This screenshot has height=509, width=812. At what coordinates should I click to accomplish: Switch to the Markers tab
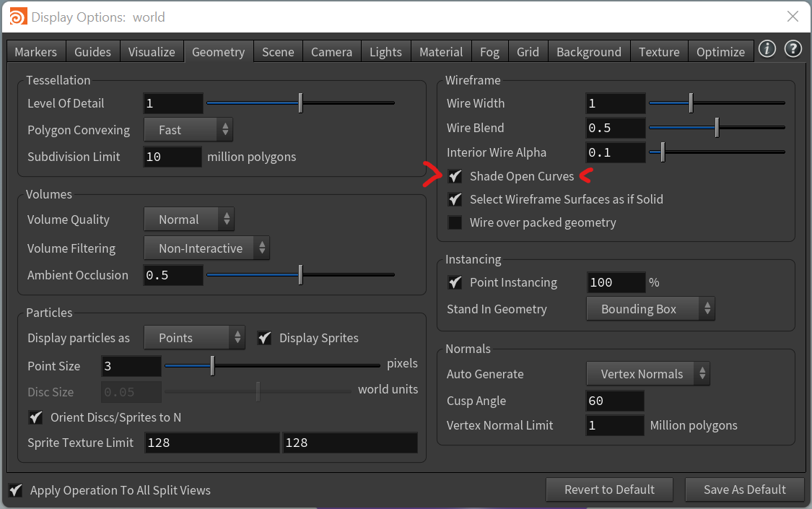pyautogui.click(x=36, y=52)
